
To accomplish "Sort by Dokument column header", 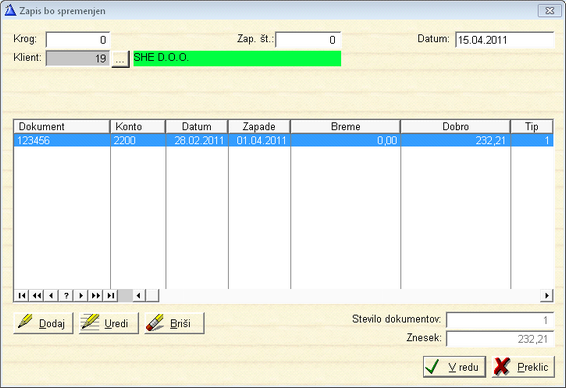I will 62,127.
